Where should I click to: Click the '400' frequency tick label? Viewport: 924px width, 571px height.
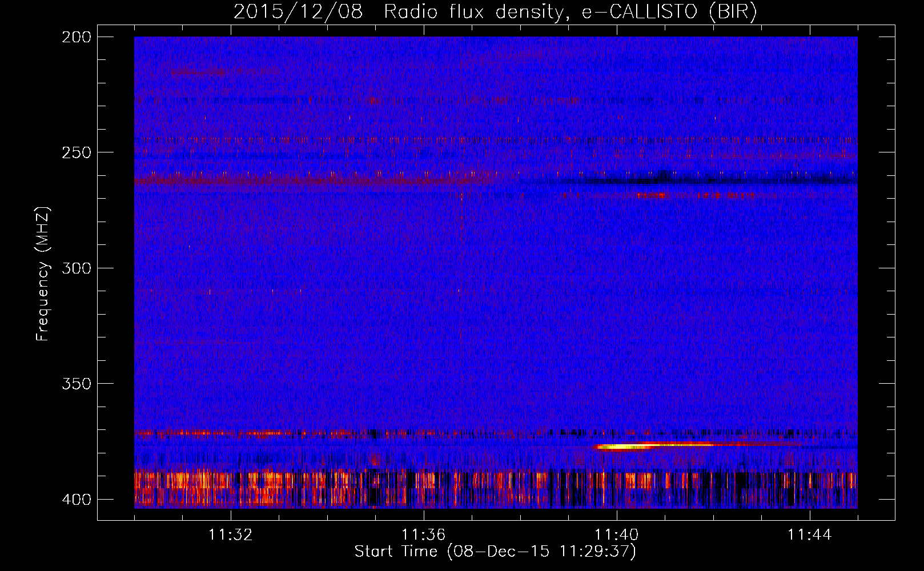coord(76,500)
